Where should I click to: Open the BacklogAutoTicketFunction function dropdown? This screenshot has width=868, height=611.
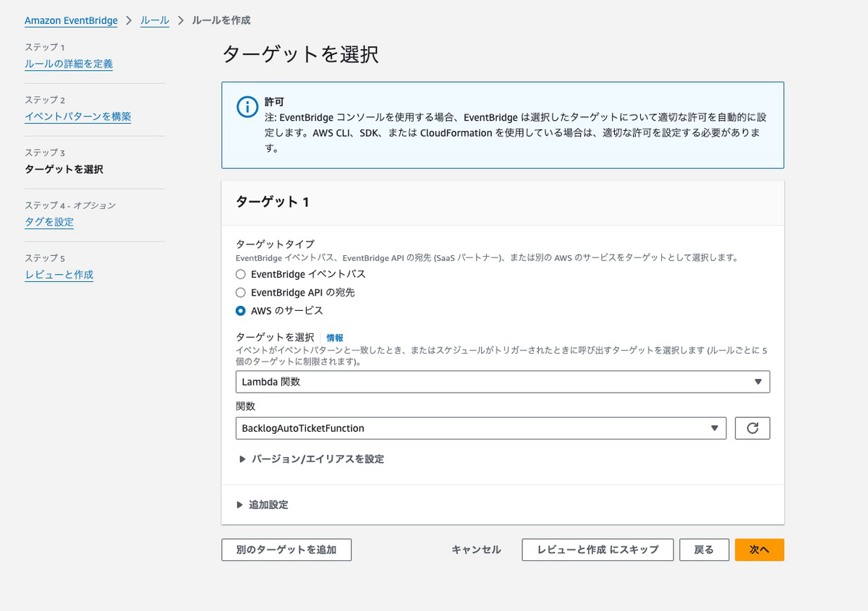(x=481, y=428)
